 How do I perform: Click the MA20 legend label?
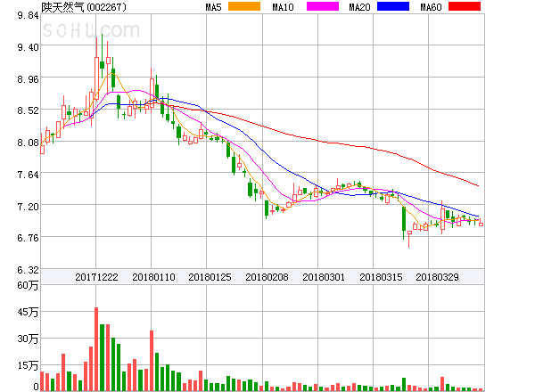359,7
